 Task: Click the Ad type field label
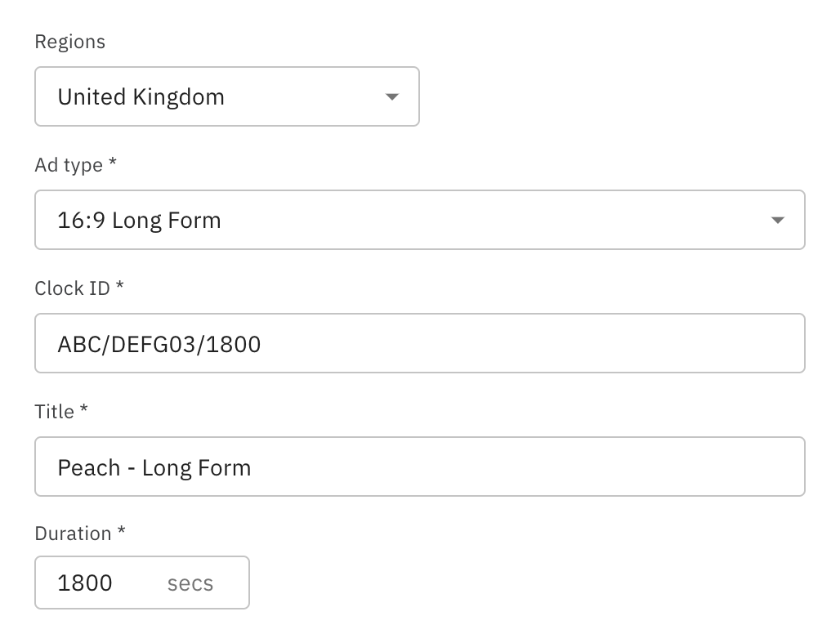tap(69, 165)
